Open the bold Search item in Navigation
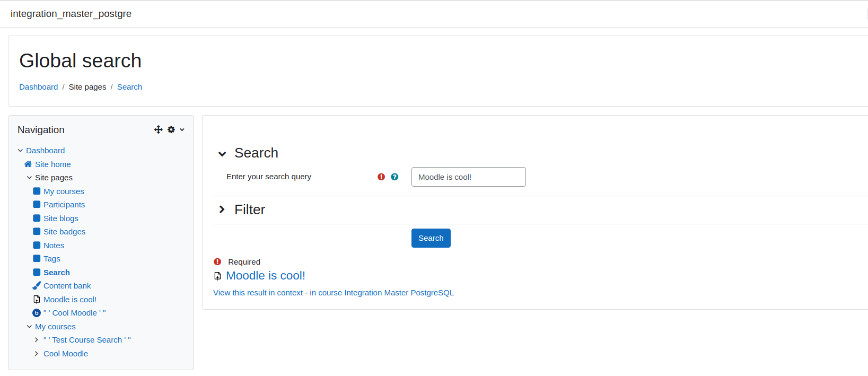 57,273
